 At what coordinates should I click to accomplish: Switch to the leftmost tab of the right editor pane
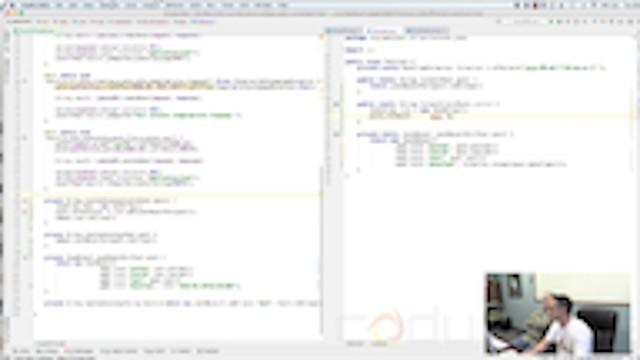pyautogui.click(x=344, y=31)
